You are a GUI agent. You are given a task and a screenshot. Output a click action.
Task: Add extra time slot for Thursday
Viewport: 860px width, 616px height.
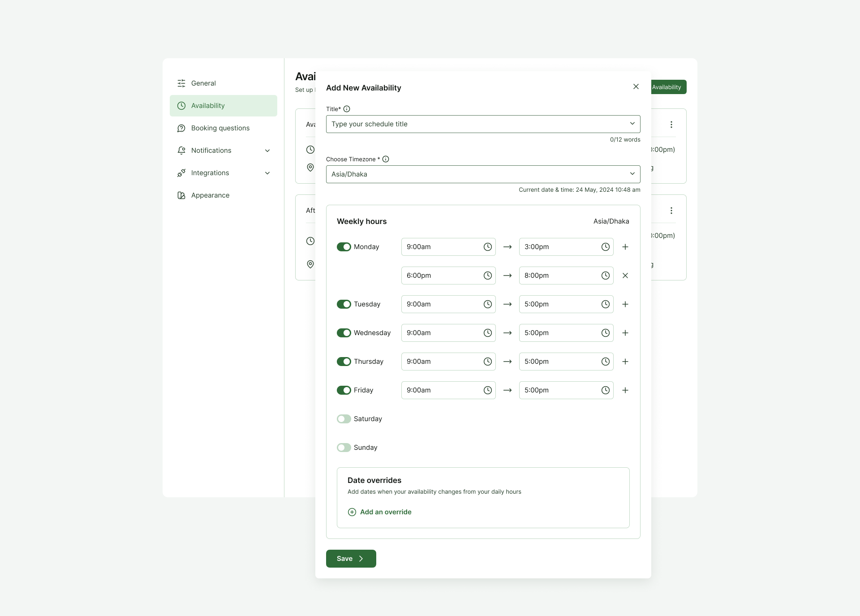pos(625,362)
